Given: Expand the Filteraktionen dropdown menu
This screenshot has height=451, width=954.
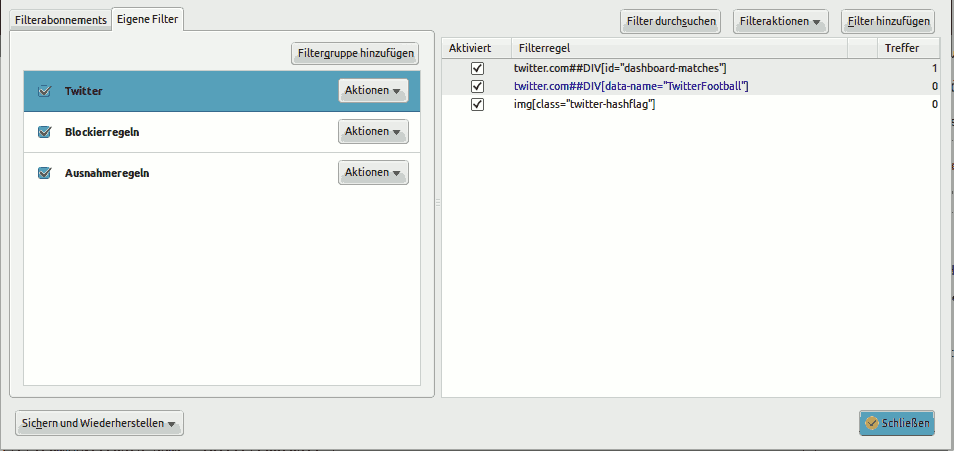Looking at the screenshot, I should pyautogui.click(x=782, y=21).
